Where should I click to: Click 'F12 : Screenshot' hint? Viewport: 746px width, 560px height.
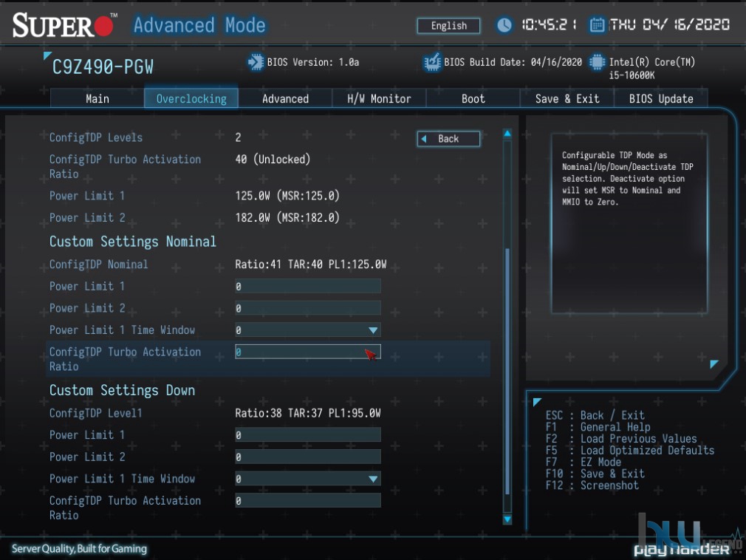click(592, 485)
